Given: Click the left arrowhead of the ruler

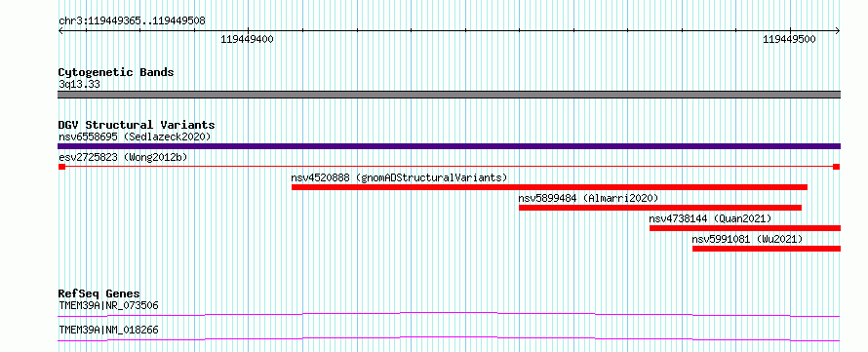Looking at the screenshot, I should (x=60, y=31).
